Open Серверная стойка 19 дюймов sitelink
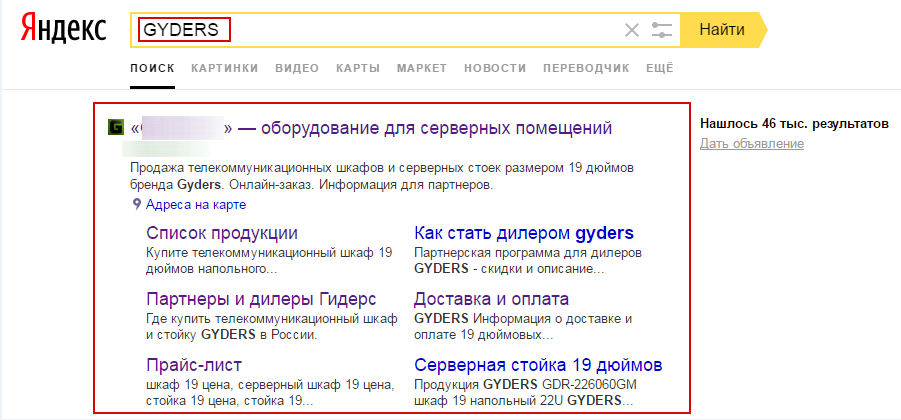 tap(538, 365)
